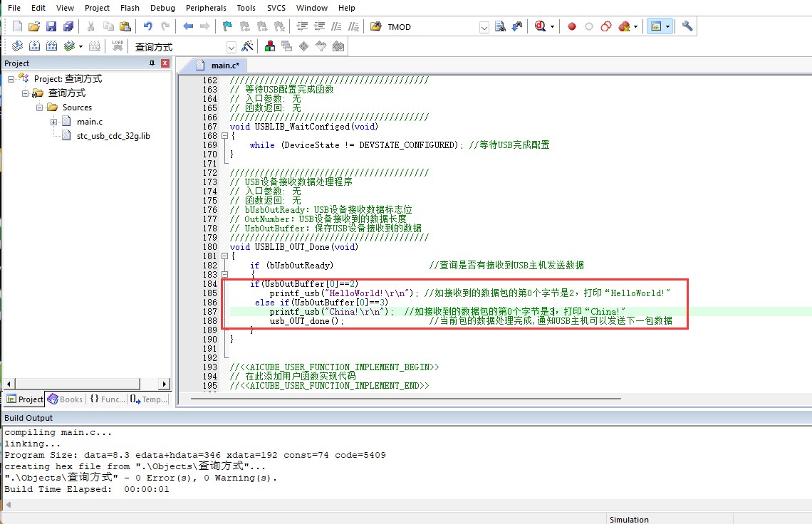Start the debug session with magnifier icon
The height and width of the screenshot is (524, 812).
pos(541,26)
